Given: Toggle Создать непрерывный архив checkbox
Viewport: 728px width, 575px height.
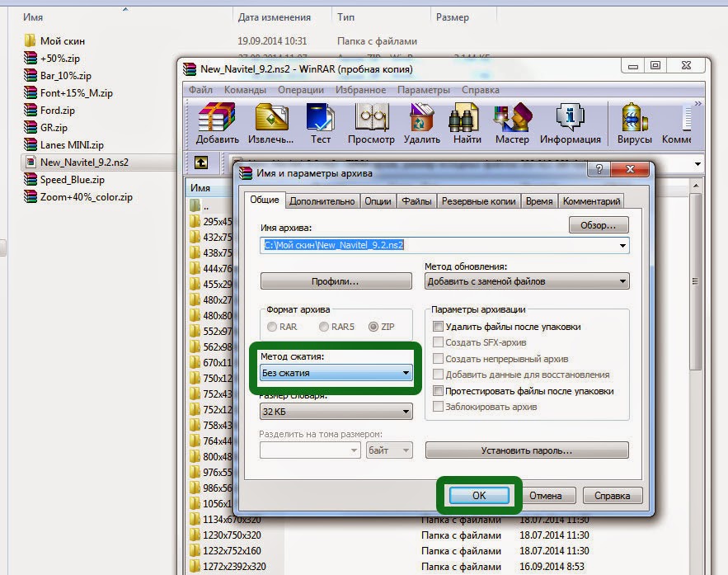Looking at the screenshot, I should coord(438,359).
